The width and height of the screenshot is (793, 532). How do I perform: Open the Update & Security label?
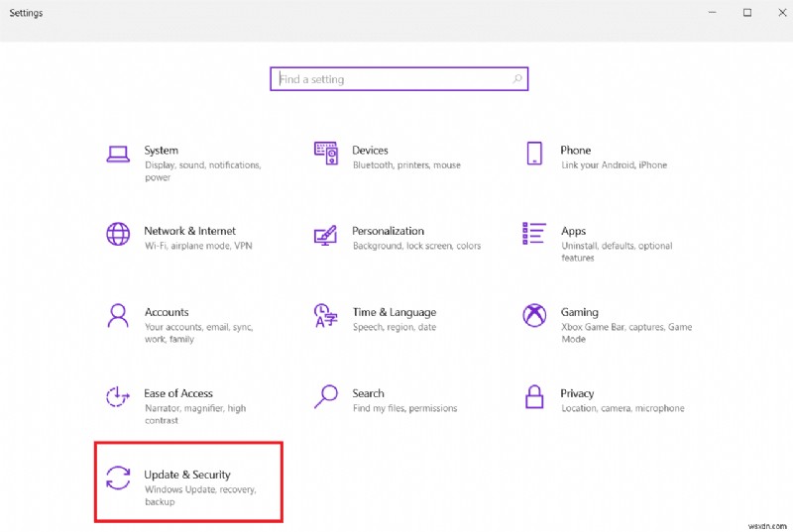point(187,475)
